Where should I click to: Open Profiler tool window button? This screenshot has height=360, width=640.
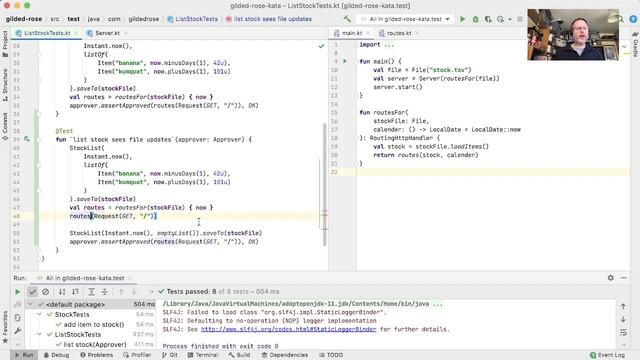[x=137, y=355]
